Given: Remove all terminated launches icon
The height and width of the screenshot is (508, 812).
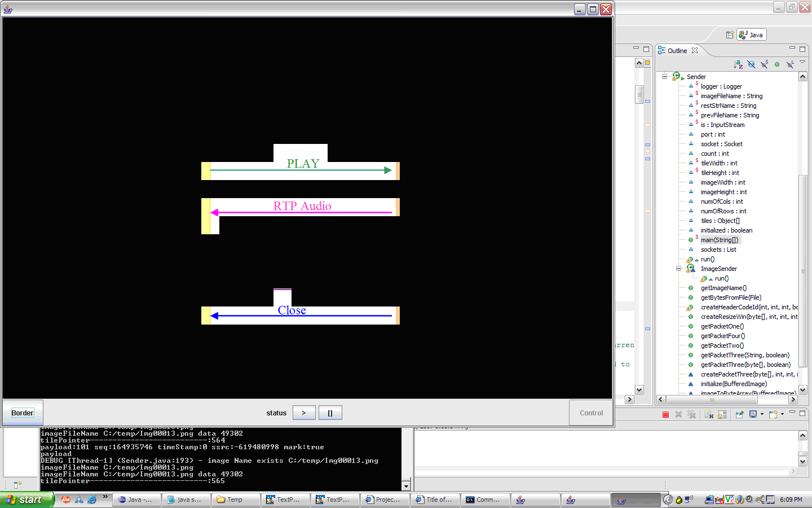Looking at the screenshot, I should coord(691,414).
